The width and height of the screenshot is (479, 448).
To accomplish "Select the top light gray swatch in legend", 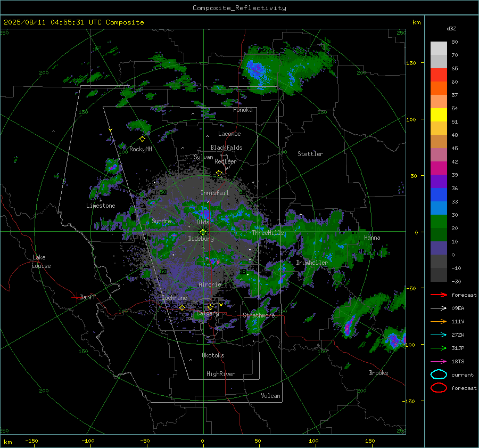I will point(439,48).
